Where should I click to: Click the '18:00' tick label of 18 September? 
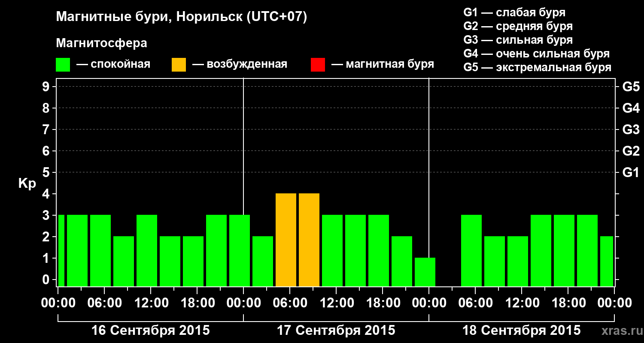pyautogui.click(x=568, y=303)
